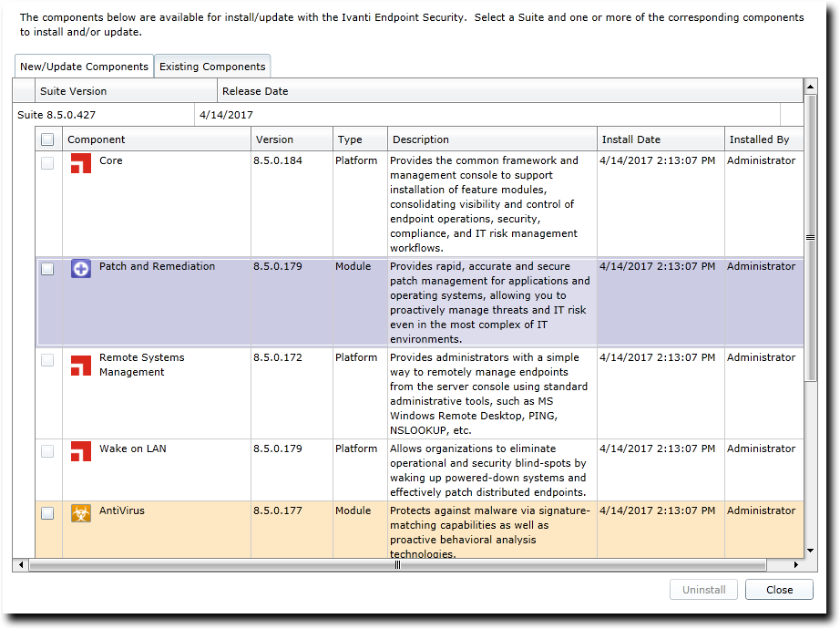Check the AntiVirus component checkbox
840x629 pixels.
tap(48, 511)
